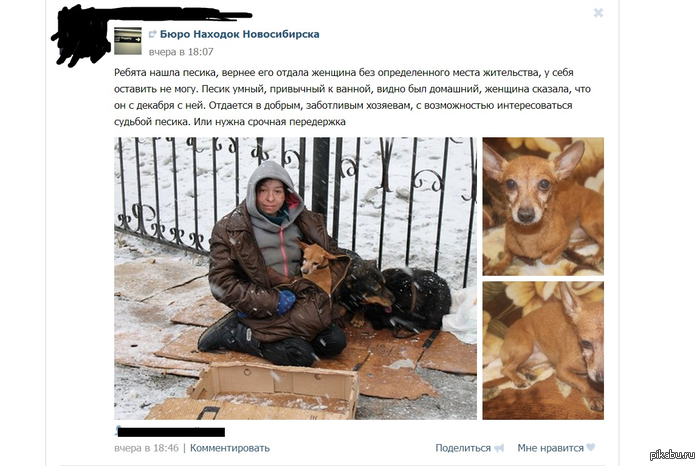Screen dimensions: 700x466
Task: Open the bottom dog lying photo
Action: [543, 350]
